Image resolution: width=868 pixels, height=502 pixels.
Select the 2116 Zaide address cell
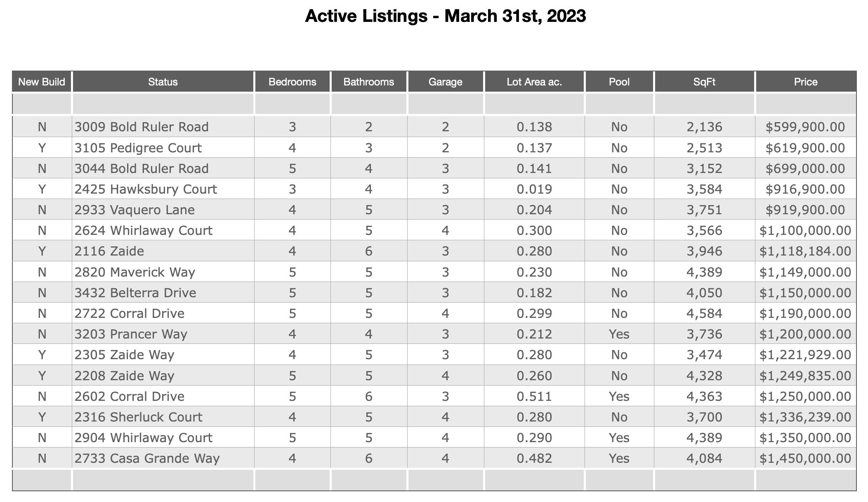(x=163, y=251)
